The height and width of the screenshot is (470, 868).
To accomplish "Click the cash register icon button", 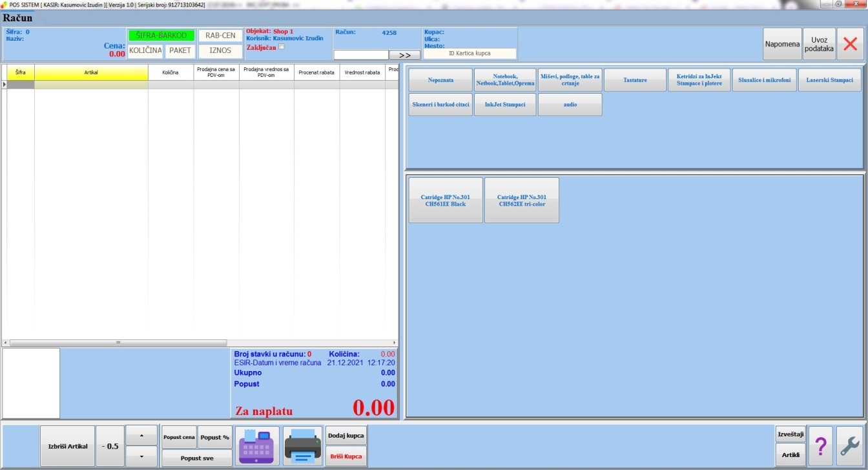I will [x=257, y=446].
